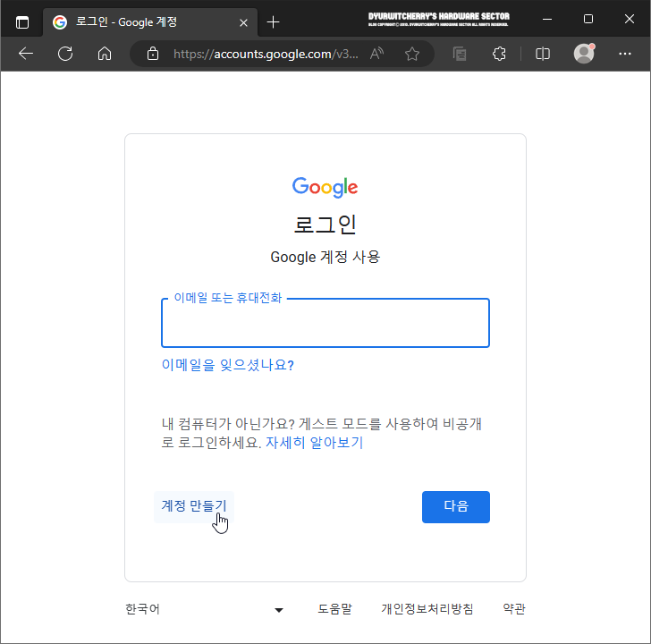Go to the home page icon

point(105,54)
